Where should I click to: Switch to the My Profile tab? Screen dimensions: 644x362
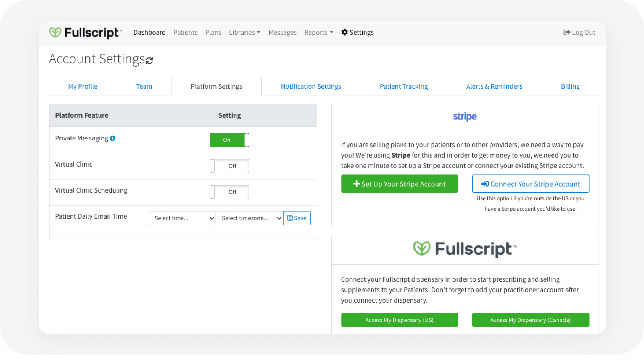[83, 86]
